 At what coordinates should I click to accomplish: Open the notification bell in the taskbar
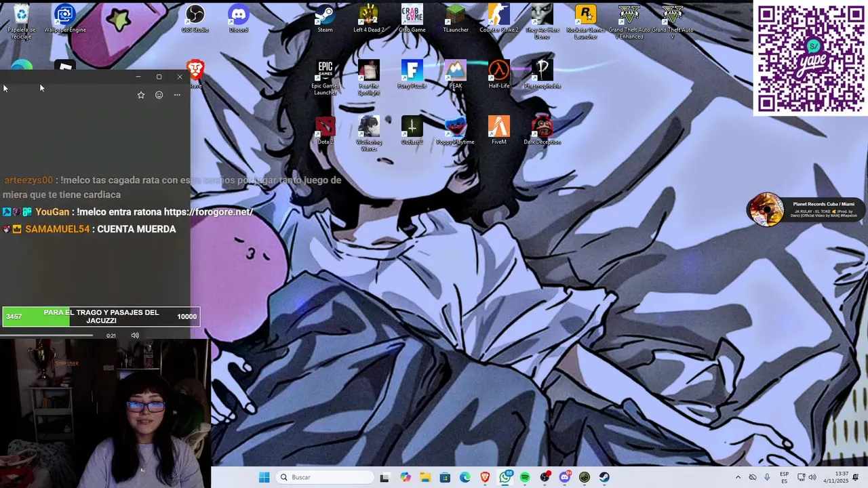coord(856,477)
